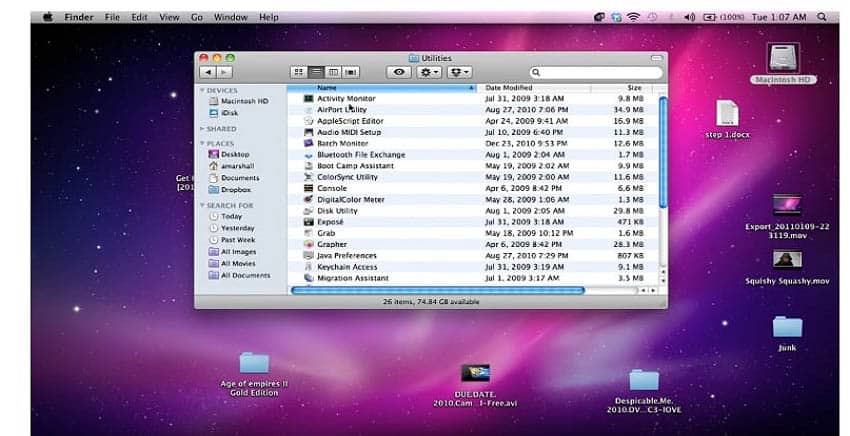Open the Apple menu
Viewport: 850px width, 436px height.
pos(48,17)
